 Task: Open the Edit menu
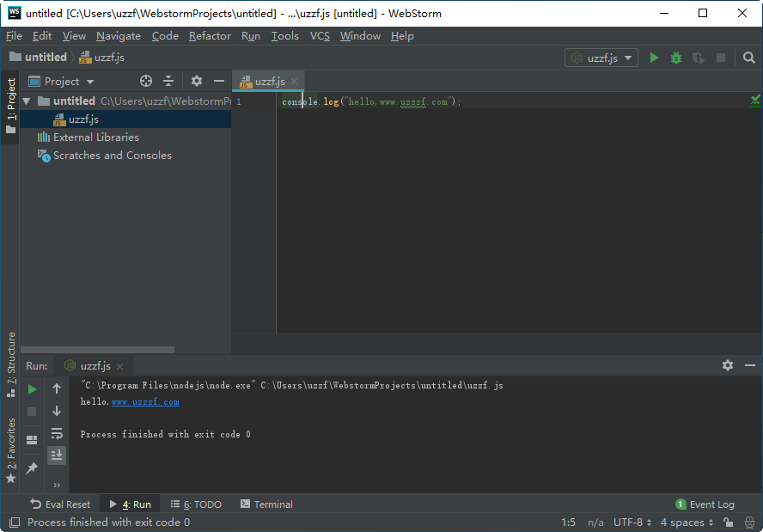point(42,36)
